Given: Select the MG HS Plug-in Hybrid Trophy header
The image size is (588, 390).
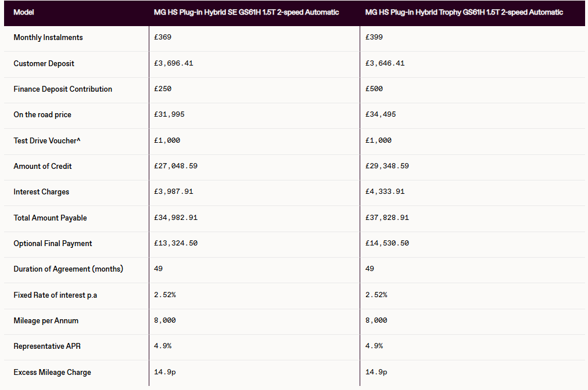Looking at the screenshot, I should pyautogui.click(x=464, y=12).
